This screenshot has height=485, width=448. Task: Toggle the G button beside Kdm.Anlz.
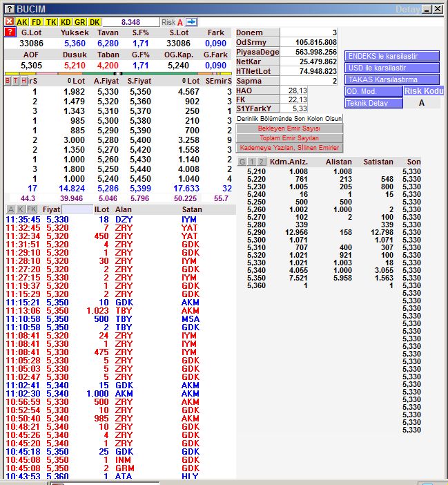pos(242,162)
